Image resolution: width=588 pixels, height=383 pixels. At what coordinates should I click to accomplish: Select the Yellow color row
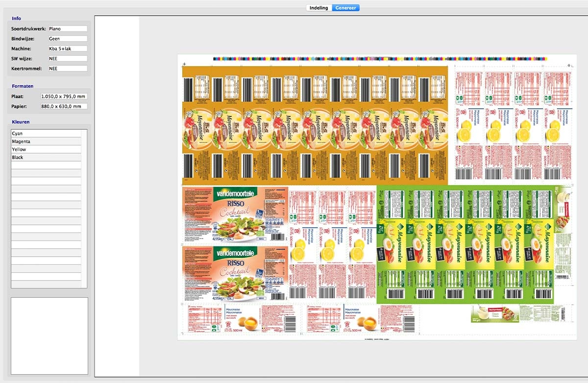[x=46, y=149]
